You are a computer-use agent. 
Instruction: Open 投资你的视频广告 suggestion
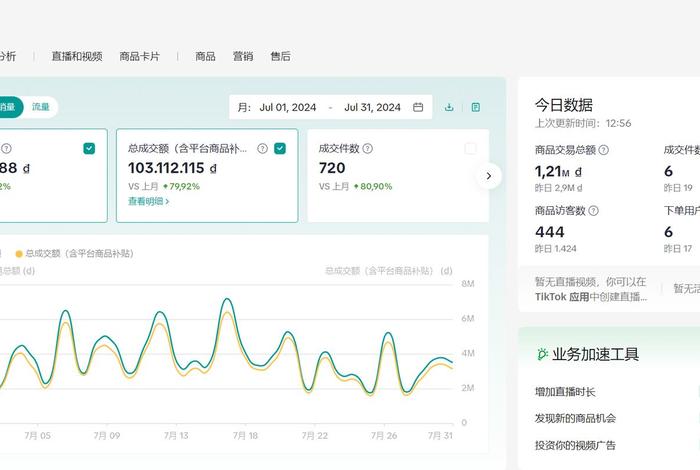[575, 445]
